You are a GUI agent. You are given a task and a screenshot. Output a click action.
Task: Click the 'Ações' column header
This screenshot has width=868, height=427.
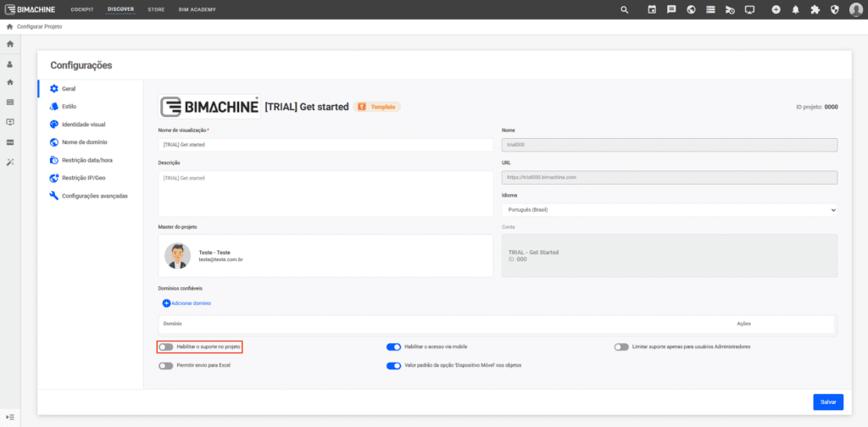[744, 324]
